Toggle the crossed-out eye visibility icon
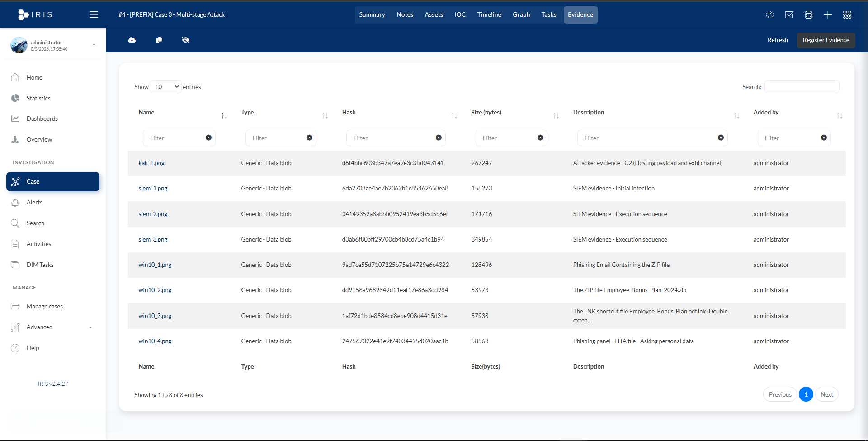This screenshot has width=868, height=441. (x=185, y=40)
